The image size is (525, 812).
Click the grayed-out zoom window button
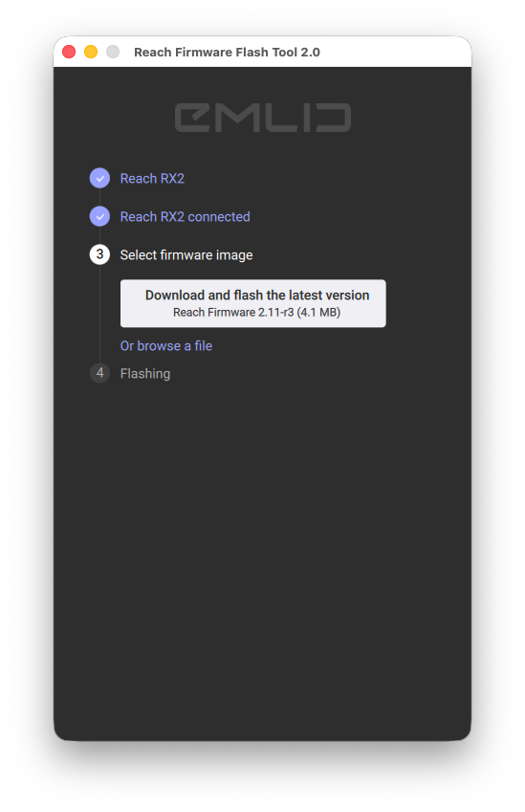(113, 52)
